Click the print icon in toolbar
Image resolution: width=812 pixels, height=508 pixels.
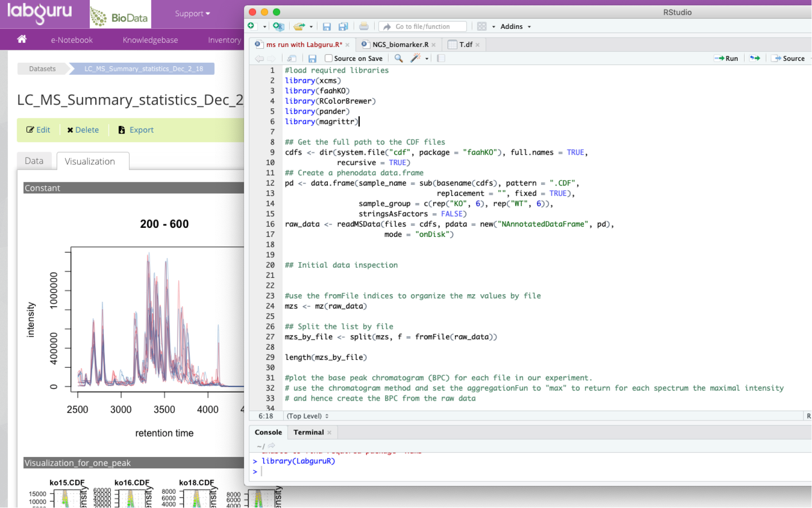(363, 27)
